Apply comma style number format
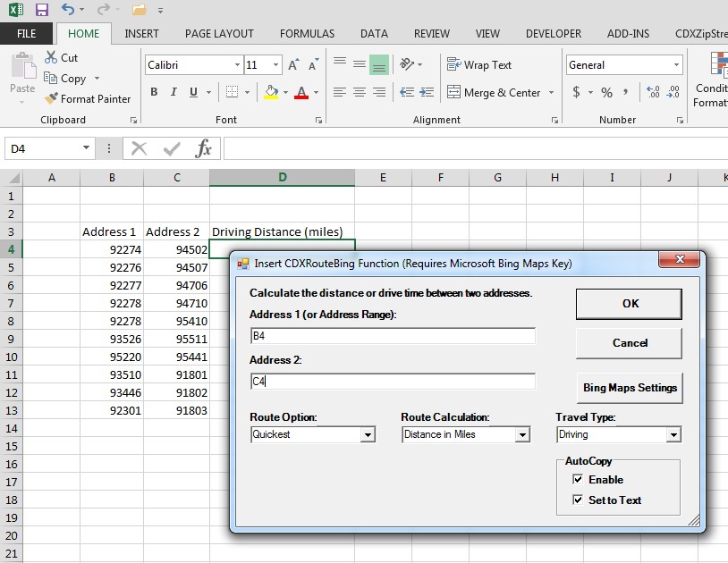The width and height of the screenshot is (728, 563). tap(626, 92)
